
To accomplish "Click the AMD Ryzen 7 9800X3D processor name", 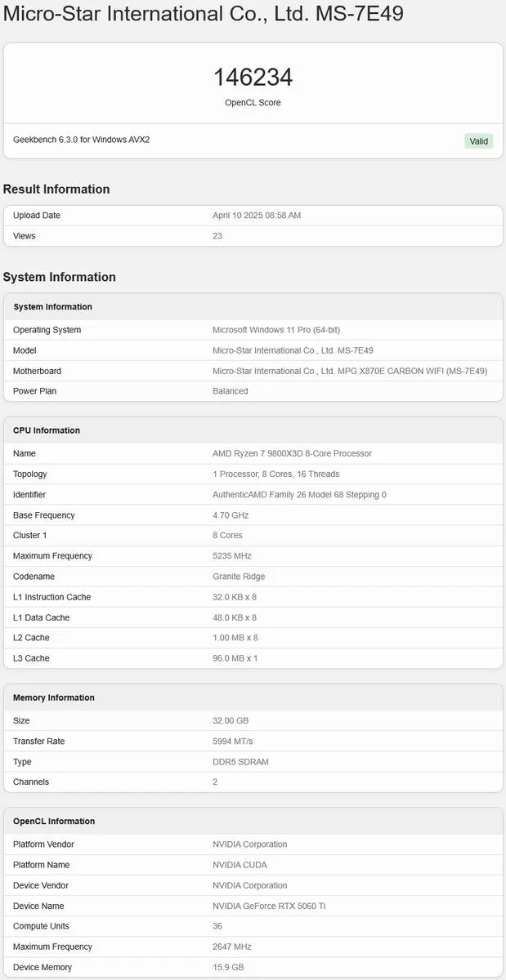I will tap(292, 453).
